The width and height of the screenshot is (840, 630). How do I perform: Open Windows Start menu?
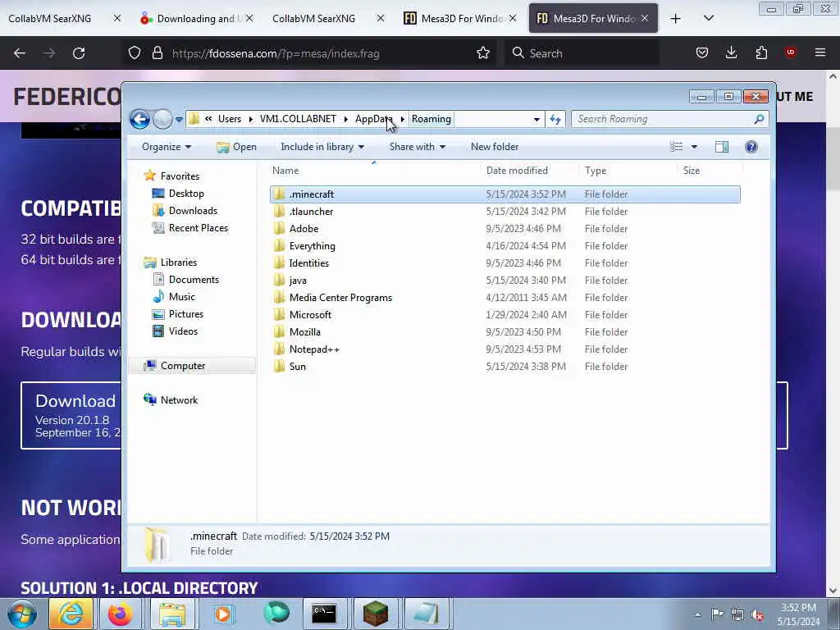(x=22, y=614)
